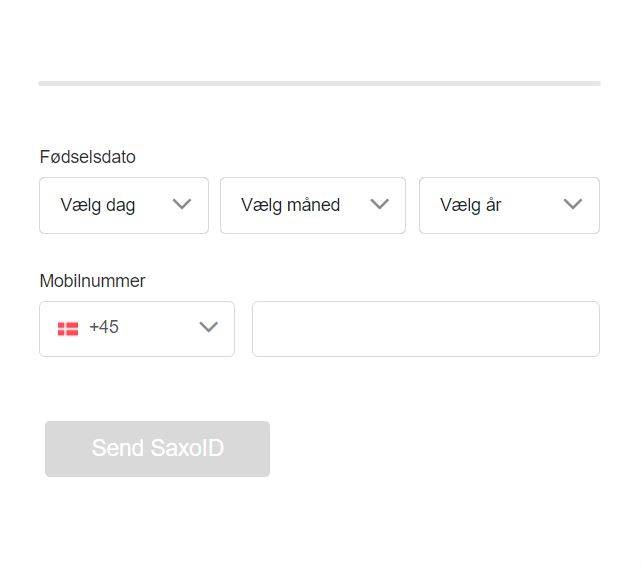Open the Vælg dag dropdown
The image size is (641, 568).
(x=124, y=206)
